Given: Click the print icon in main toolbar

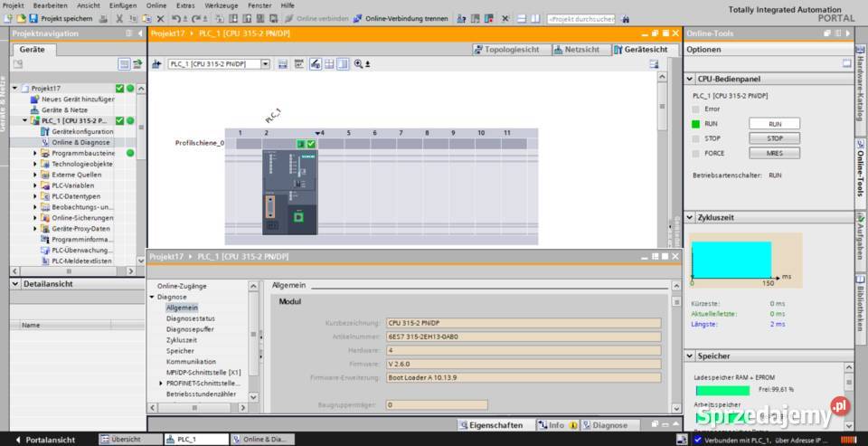Looking at the screenshot, I should 103,18.
